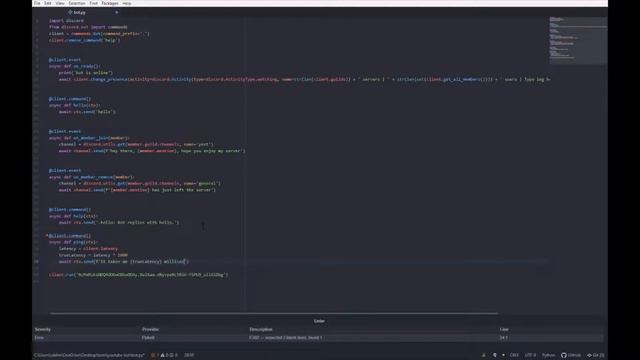Screen dimensions: 640x360
Task: Sort linter results by Line column
Action: [504, 329]
